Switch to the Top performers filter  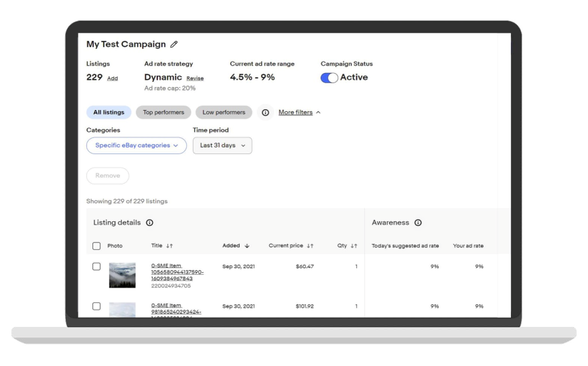(x=163, y=113)
